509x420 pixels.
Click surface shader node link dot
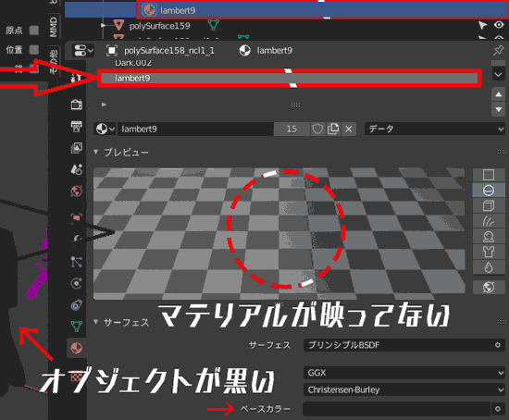tap(498, 345)
